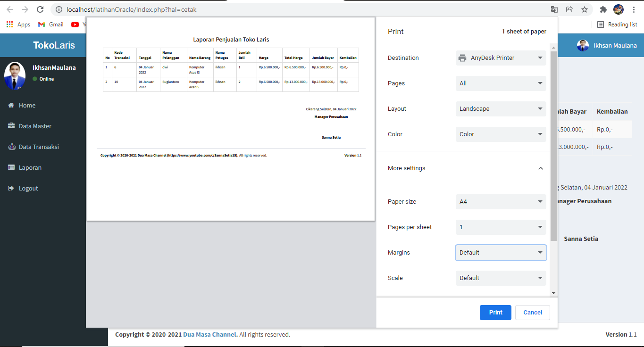Image resolution: width=644 pixels, height=347 pixels.
Task: Click the share icon in the toolbar
Action: pos(569,9)
